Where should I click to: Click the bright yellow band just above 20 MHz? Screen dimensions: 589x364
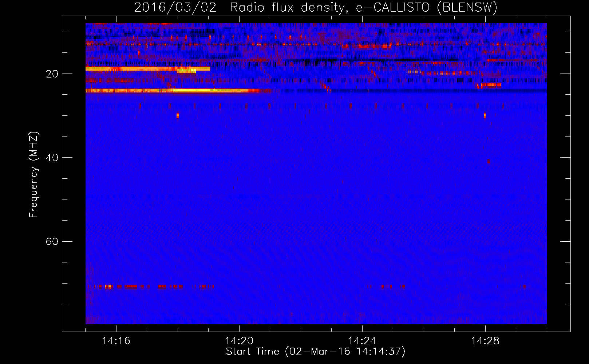(148, 68)
